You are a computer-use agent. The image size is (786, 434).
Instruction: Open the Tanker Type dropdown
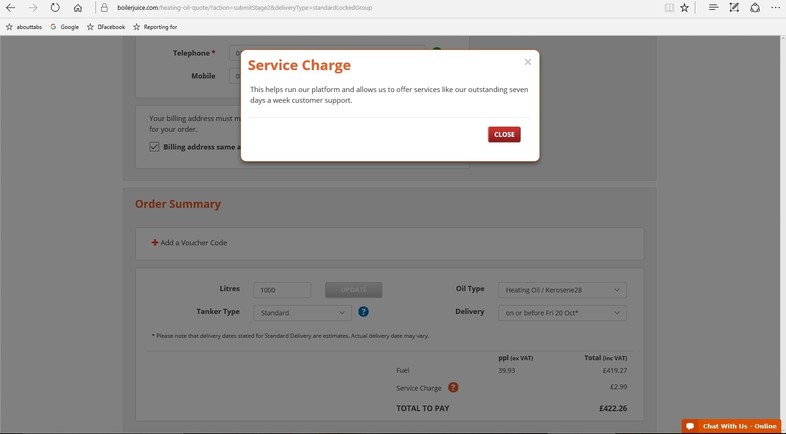(x=302, y=313)
